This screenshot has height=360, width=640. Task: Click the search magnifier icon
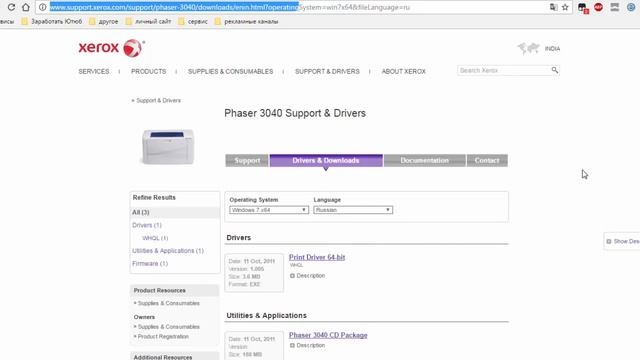554,70
